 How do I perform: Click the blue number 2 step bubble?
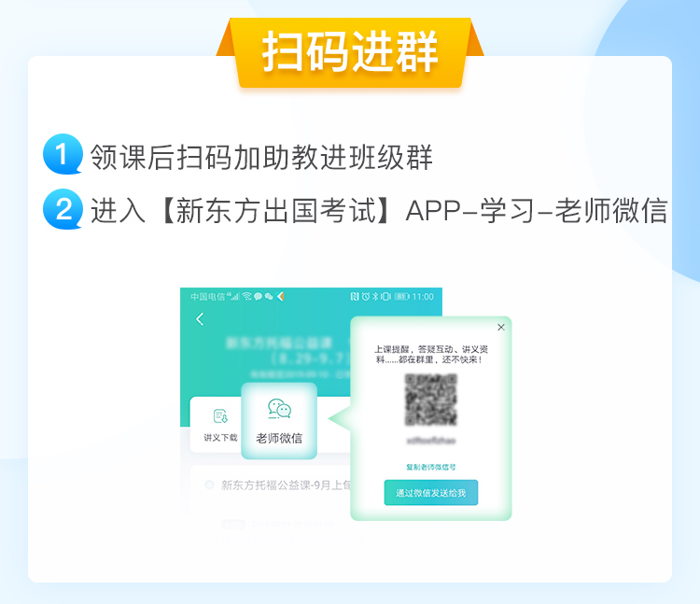[x=63, y=209]
